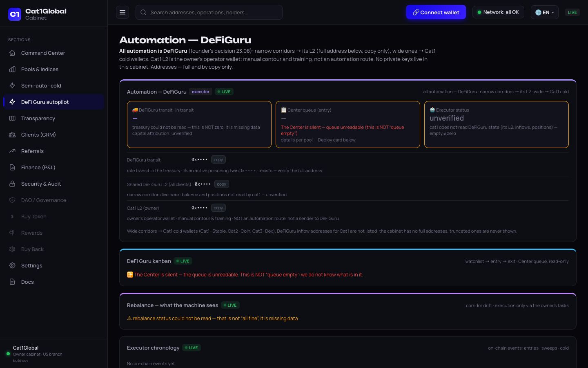Copy the Cat1 L2 (owner) address
The width and height of the screenshot is (588, 368).
click(x=218, y=208)
